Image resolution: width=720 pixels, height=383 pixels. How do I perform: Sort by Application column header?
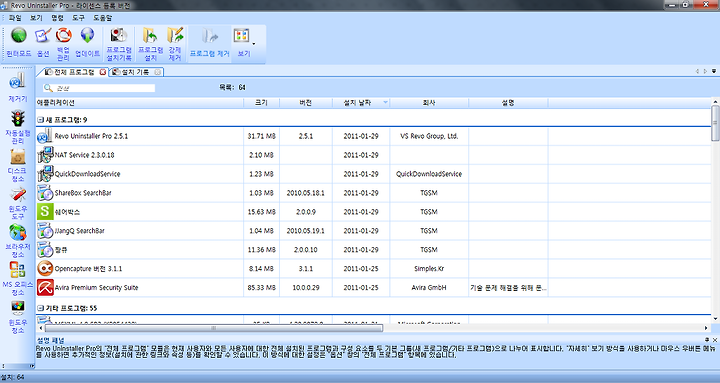click(140, 103)
